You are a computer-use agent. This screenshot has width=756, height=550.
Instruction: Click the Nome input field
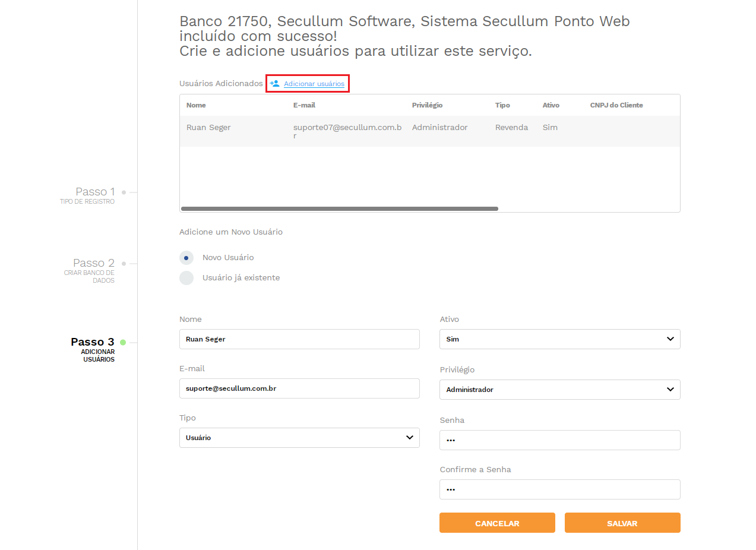coord(299,339)
